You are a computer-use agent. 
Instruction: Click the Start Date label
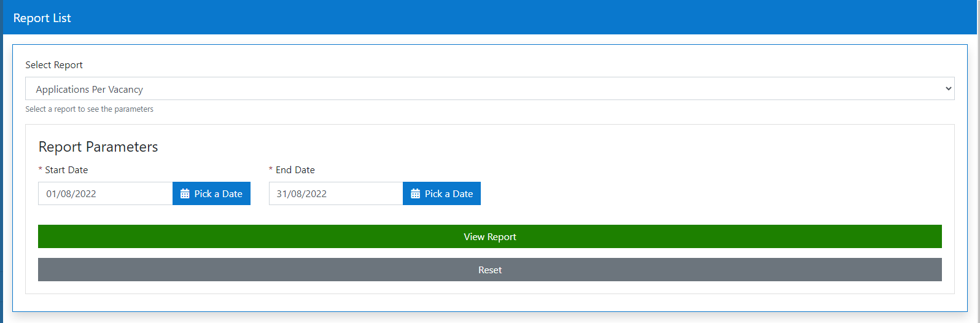coord(63,169)
